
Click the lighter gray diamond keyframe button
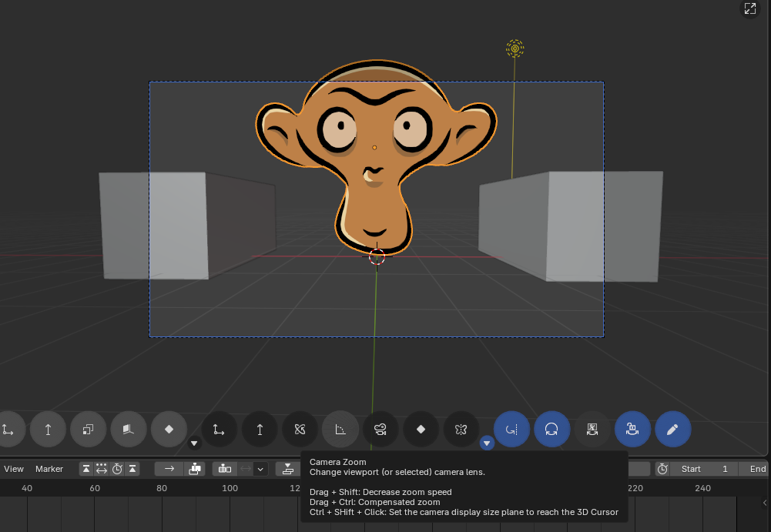coord(169,430)
